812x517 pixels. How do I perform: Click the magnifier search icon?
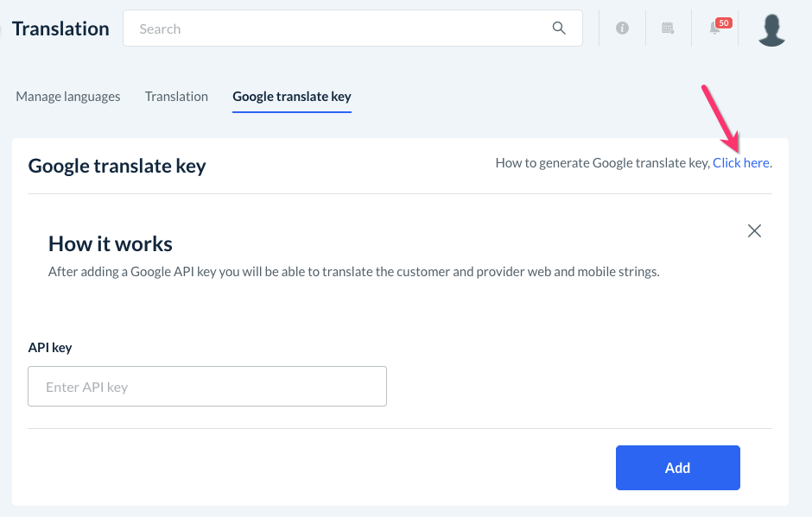click(x=559, y=28)
